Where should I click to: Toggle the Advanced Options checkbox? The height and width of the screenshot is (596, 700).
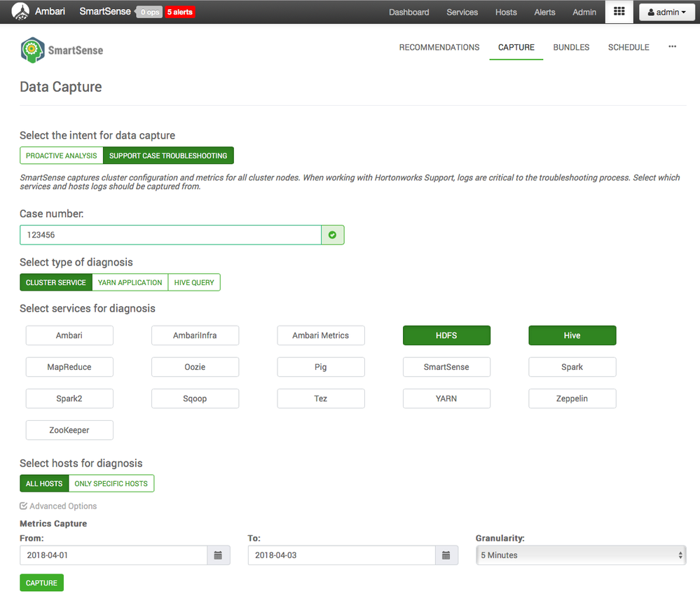pyautogui.click(x=24, y=506)
